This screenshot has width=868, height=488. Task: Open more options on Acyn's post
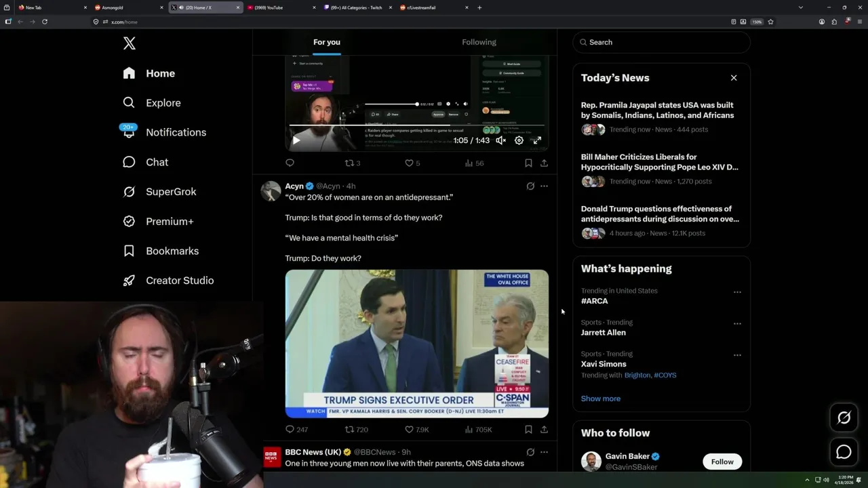point(544,186)
